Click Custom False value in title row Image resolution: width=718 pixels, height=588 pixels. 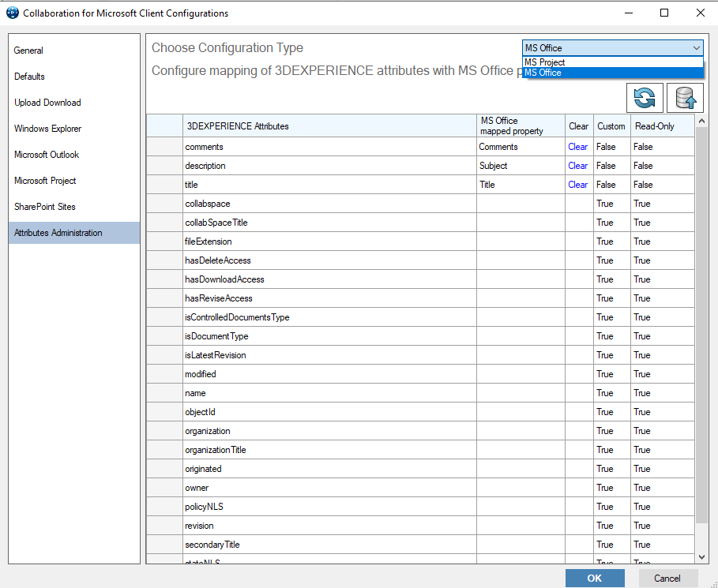coord(612,185)
